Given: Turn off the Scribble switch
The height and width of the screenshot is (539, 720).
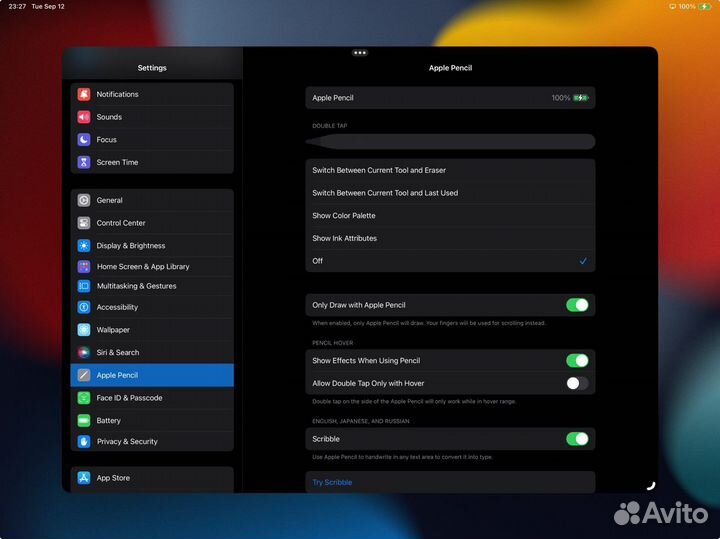Looking at the screenshot, I should pyautogui.click(x=577, y=439).
